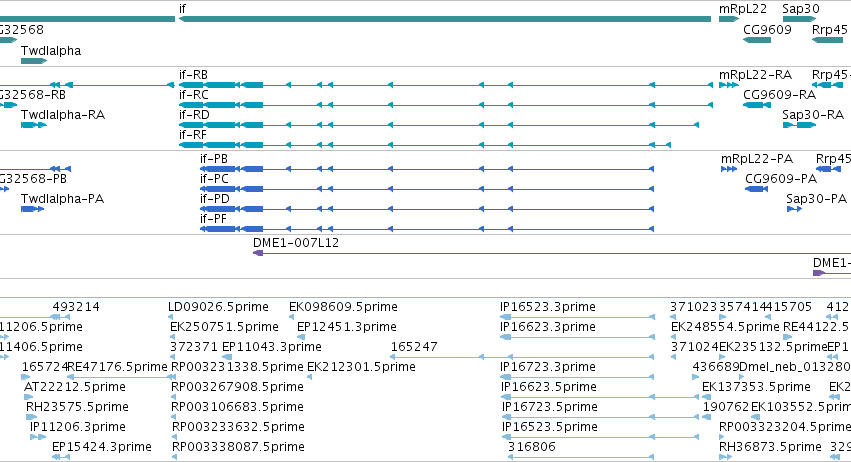The height and width of the screenshot is (462, 851).
Task: Select the IP16523.3prime alignment
Action: (x=577, y=317)
